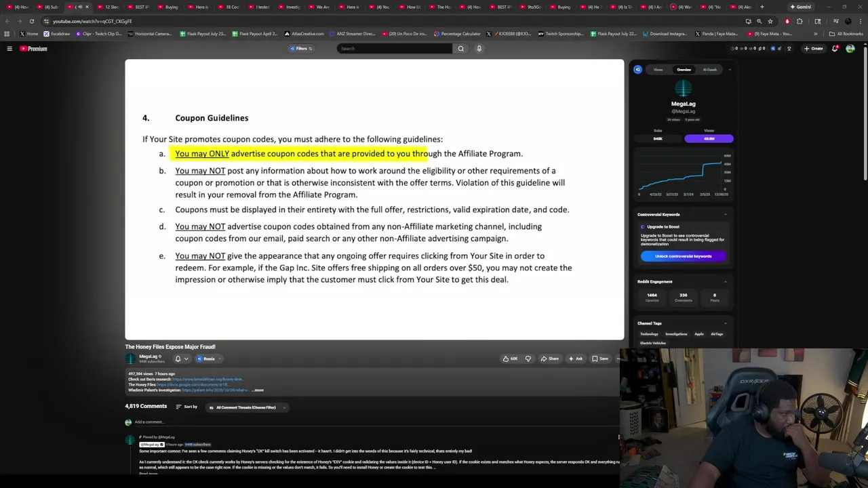Go to YouTube Premium home logo

click(33, 48)
